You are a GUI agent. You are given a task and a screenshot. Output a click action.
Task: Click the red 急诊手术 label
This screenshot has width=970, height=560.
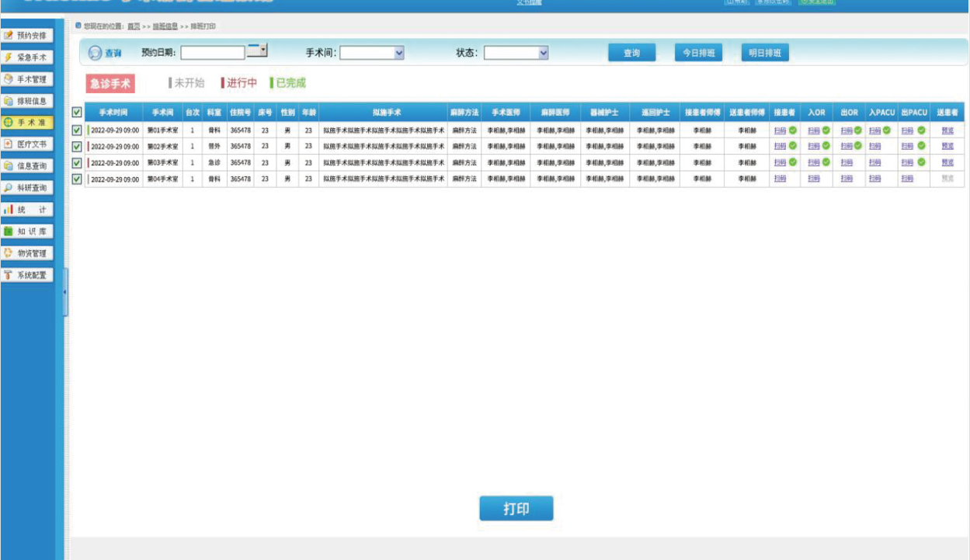pyautogui.click(x=110, y=84)
